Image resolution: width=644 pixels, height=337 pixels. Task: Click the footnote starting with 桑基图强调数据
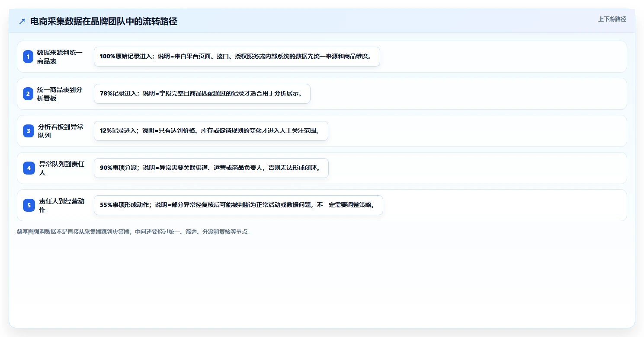pos(134,232)
